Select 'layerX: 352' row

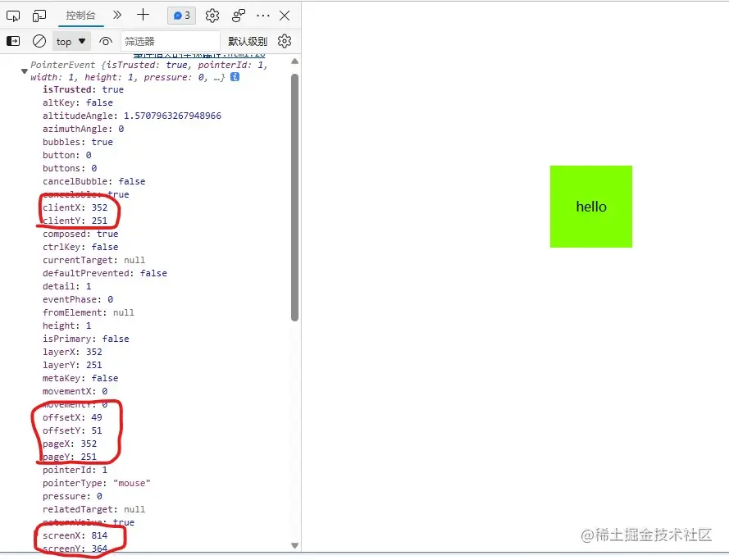pos(72,352)
